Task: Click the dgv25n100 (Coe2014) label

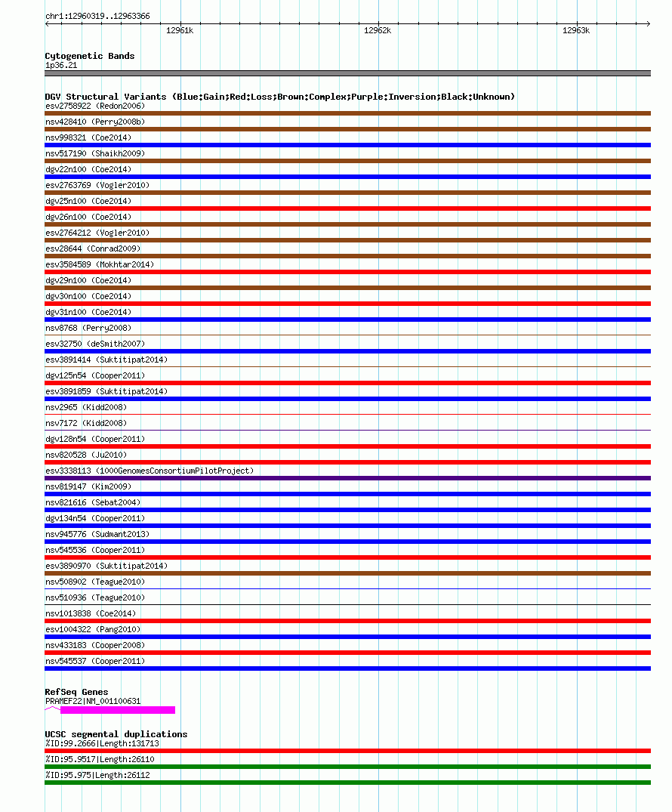Action: coord(88,201)
